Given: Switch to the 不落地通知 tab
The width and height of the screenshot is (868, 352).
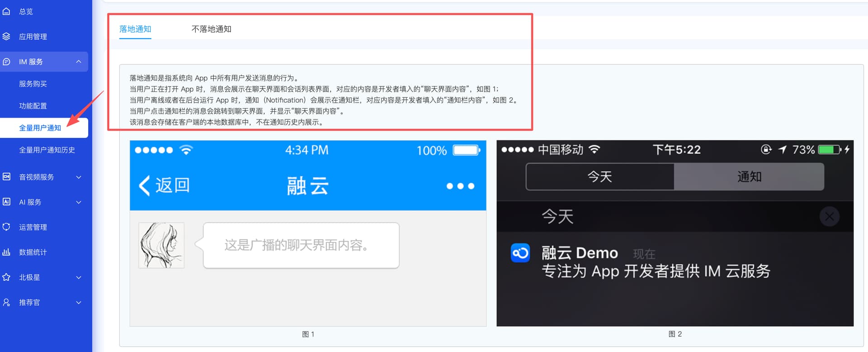Looking at the screenshot, I should pyautogui.click(x=211, y=29).
